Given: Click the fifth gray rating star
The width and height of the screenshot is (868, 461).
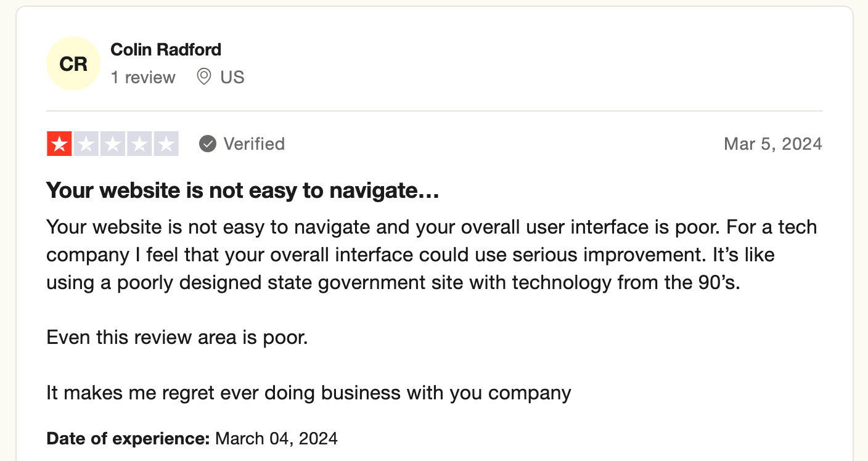Looking at the screenshot, I should click(x=166, y=144).
